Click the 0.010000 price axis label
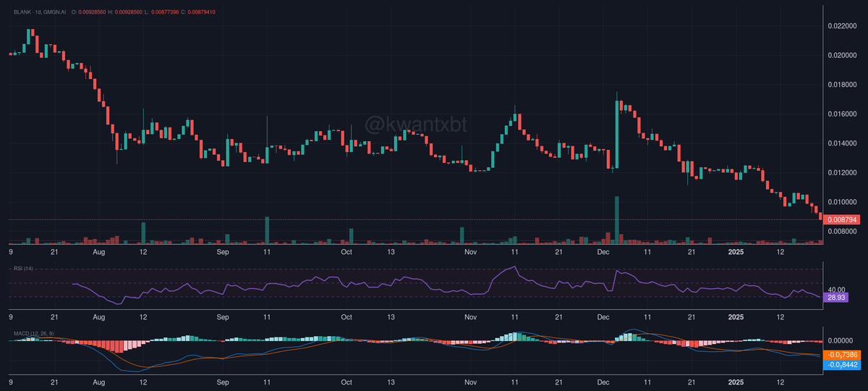Screen dimensions: 868x391 842,202
